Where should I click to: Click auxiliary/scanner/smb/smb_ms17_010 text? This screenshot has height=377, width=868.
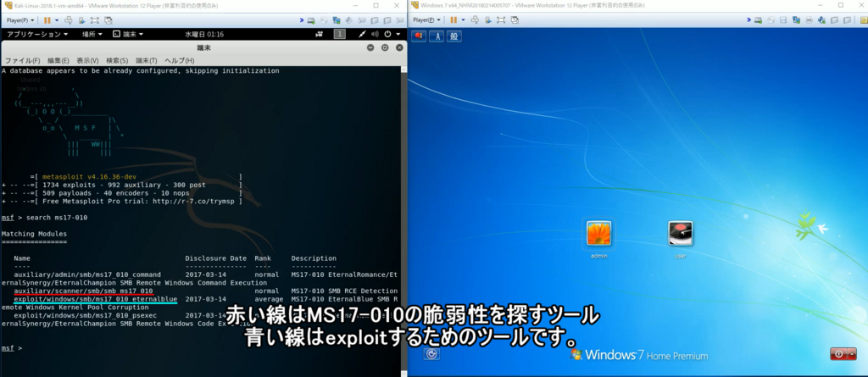(84, 291)
